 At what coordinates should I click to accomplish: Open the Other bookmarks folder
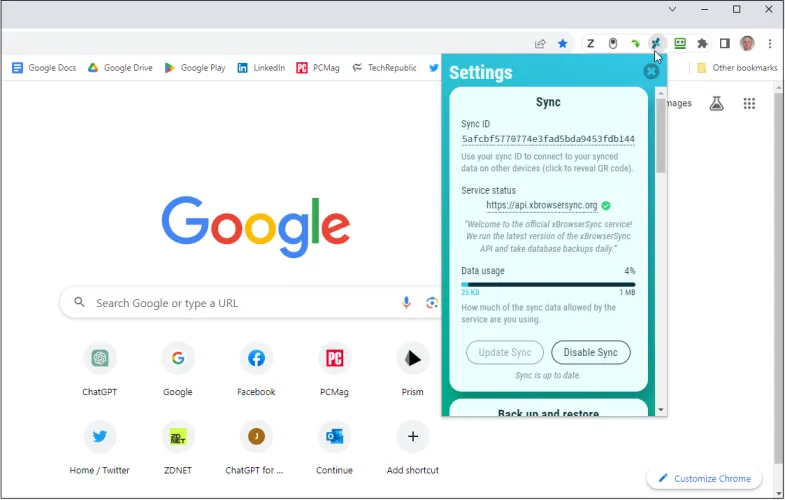click(x=737, y=68)
